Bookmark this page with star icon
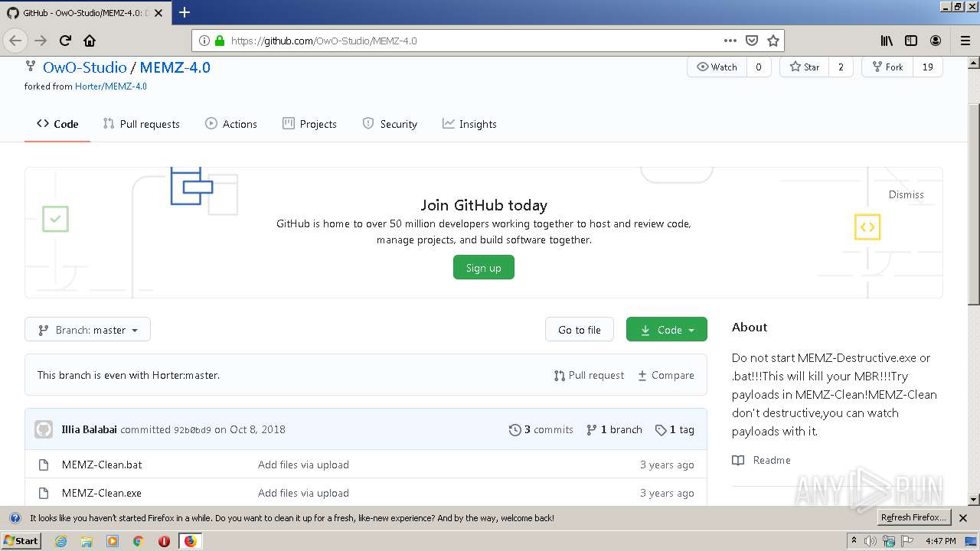Screen dimensions: 980x551 pos(773,41)
